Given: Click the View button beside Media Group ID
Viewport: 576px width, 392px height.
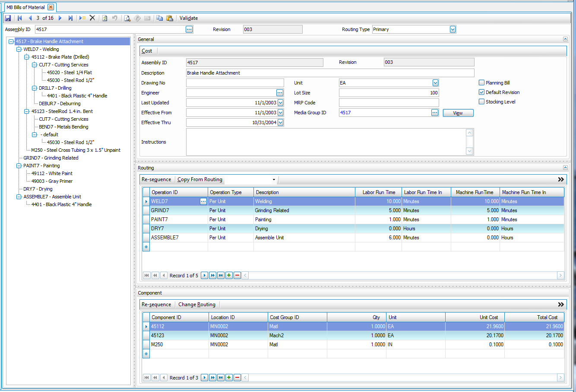Looking at the screenshot, I should 458,113.
